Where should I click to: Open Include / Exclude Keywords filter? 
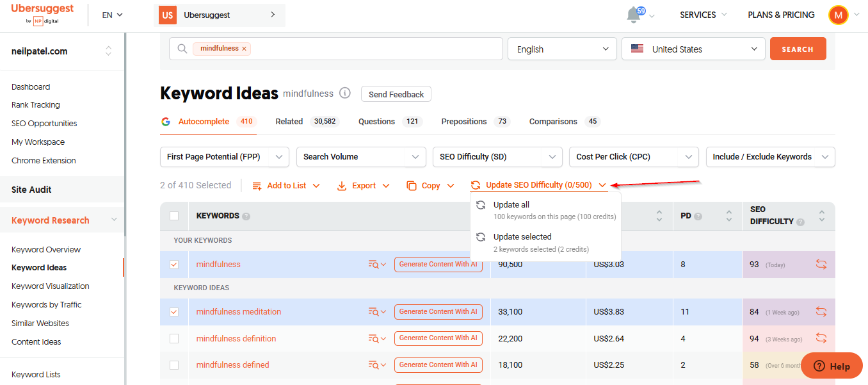pyautogui.click(x=770, y=156)
